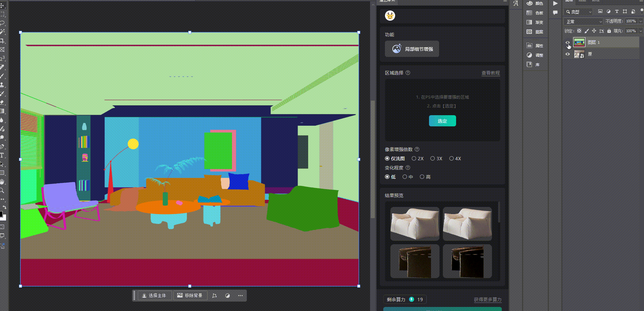Click the 局部细节增强 function button

412,49
